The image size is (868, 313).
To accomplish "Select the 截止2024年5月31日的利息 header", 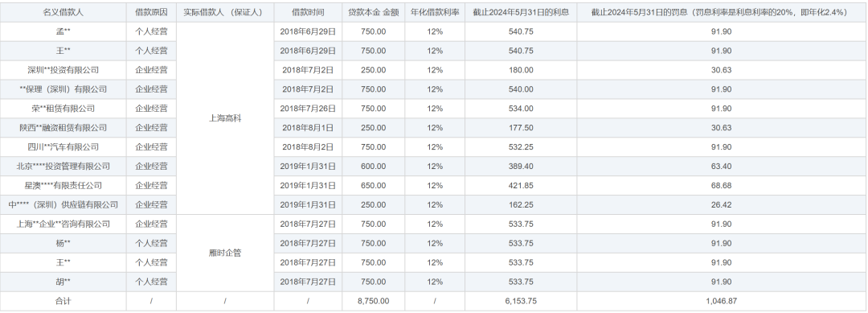I will pyautogui.click(x=521, y=12).
